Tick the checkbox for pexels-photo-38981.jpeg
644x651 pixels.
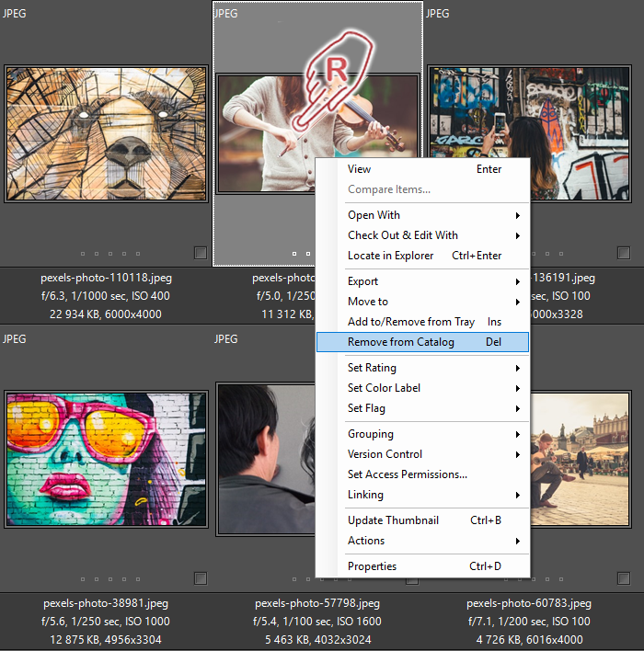201,578
